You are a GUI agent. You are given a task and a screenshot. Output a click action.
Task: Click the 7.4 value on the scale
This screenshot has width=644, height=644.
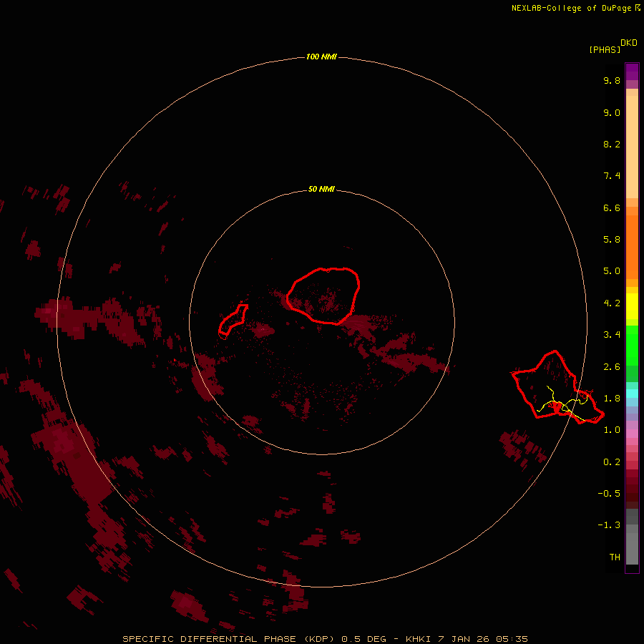click(612, 176)
